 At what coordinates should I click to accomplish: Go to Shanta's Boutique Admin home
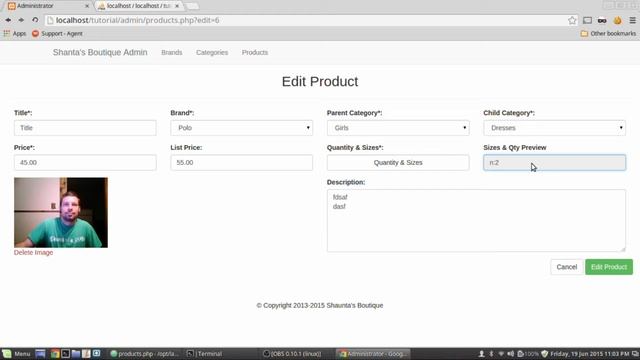click(100, 52)
